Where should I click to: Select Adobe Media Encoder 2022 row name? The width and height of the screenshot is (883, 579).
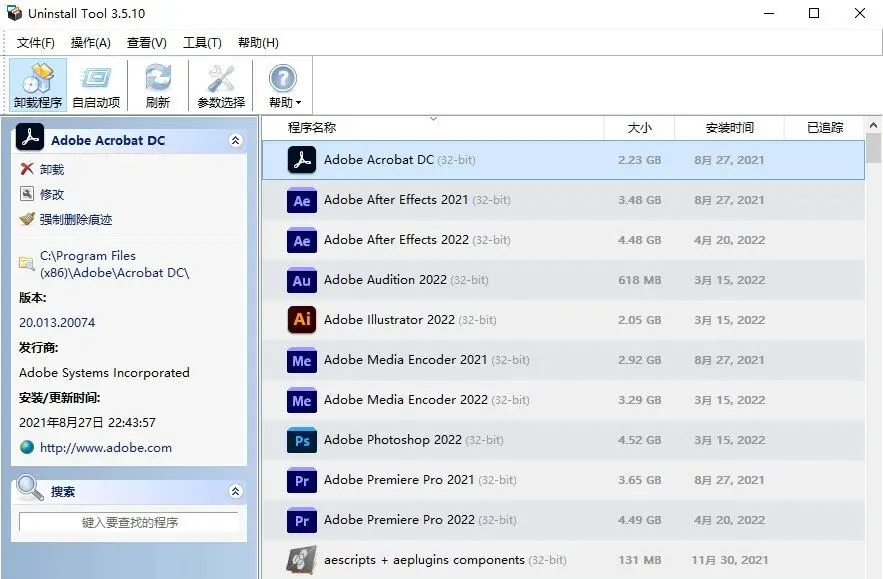[x=405, y=400]
